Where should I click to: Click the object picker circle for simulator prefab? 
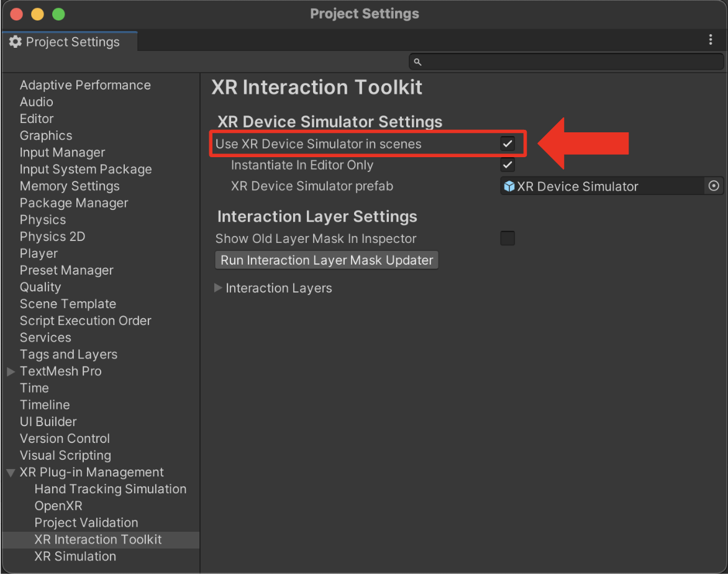(x=714, y=186)
